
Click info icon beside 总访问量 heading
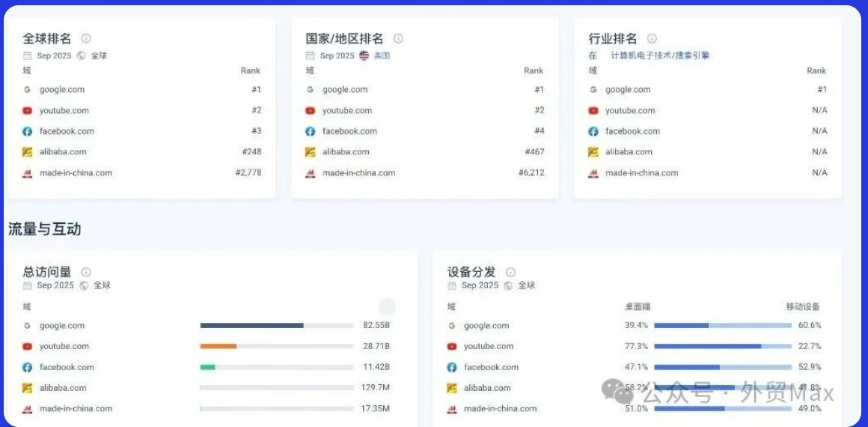click(x=86, y=272)
